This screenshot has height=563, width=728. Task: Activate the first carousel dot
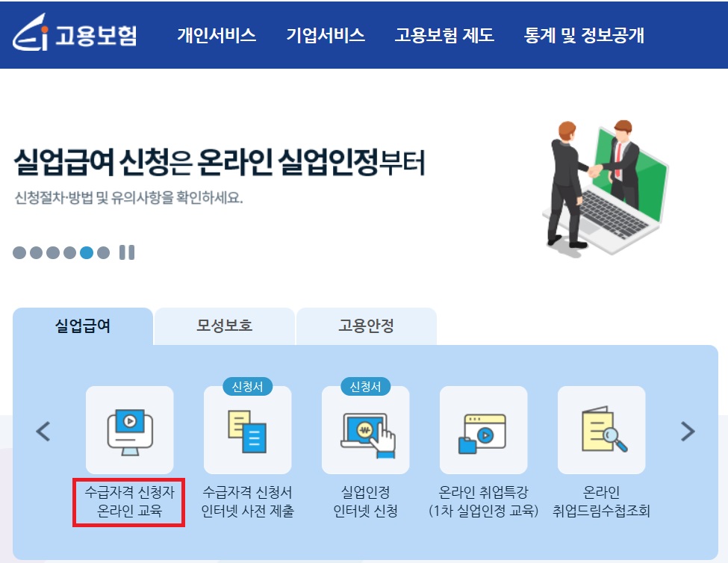click(17, 252)
